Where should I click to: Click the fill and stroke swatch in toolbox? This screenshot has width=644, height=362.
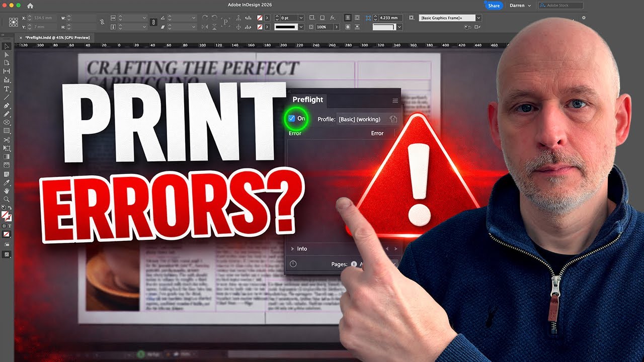click(7, 216)
